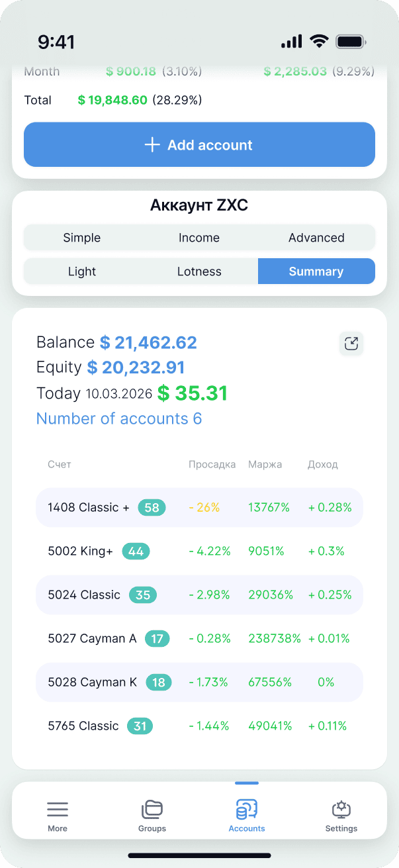Open the Accounts tab icon

coord(247,809)
